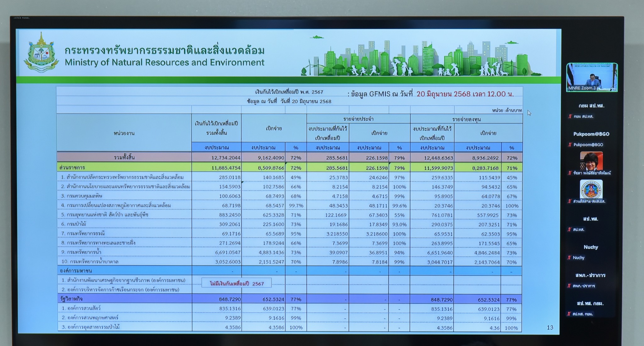Click องค์การสวนสัตว์ row label
This screenshot has width=644, height=346.
(x=81, y=308)
